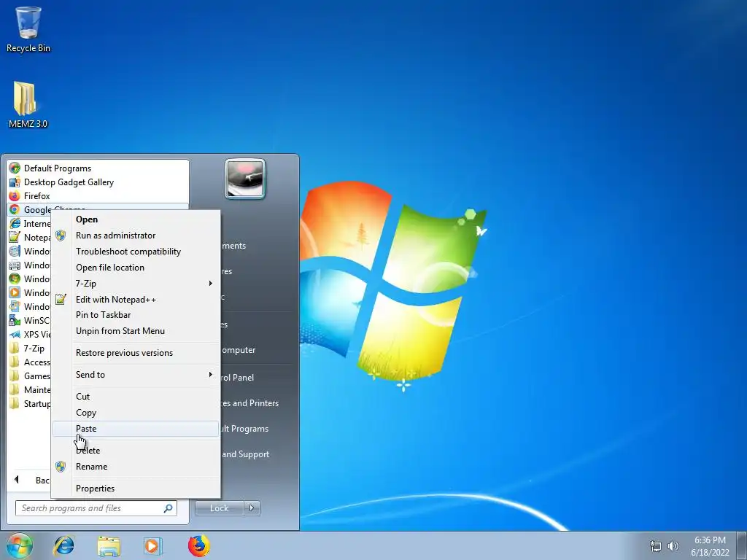Expand the Startup folder in programs list
Image resolution: width=747 pixels, height=560 pixels.
[x=29, y=403]
